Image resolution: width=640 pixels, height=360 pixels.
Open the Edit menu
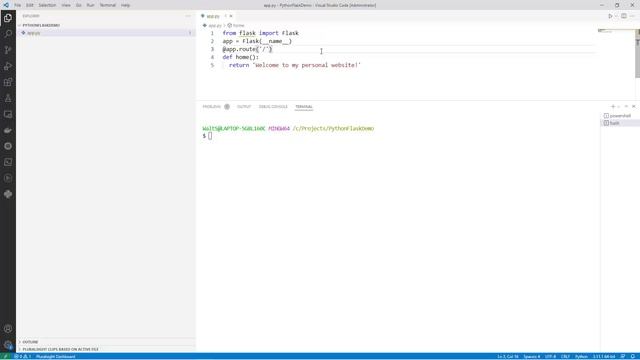30,5
